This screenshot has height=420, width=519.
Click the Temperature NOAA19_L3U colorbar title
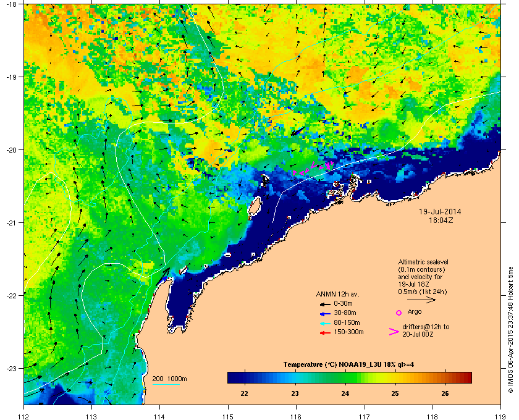pyautogui.click(x=348, y=365)
